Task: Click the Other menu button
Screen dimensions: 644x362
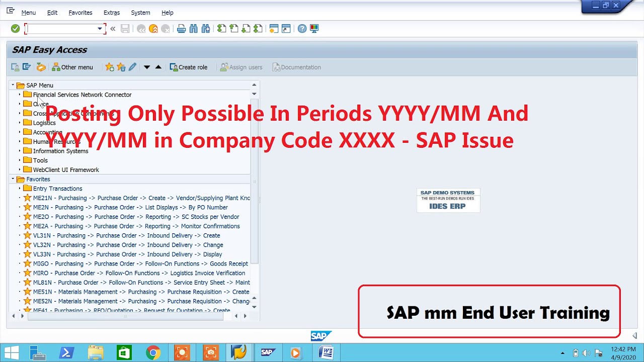Action: coord(72,67)
